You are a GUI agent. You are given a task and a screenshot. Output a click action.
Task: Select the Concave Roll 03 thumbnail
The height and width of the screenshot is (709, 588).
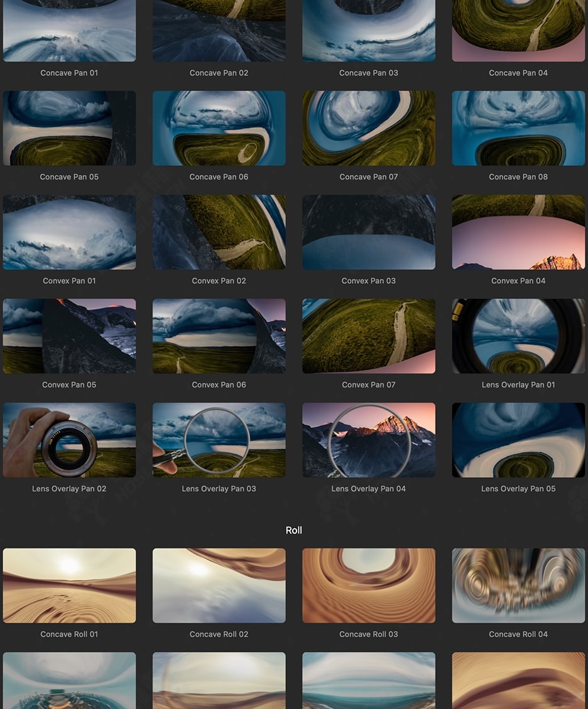tap(369, 585)
